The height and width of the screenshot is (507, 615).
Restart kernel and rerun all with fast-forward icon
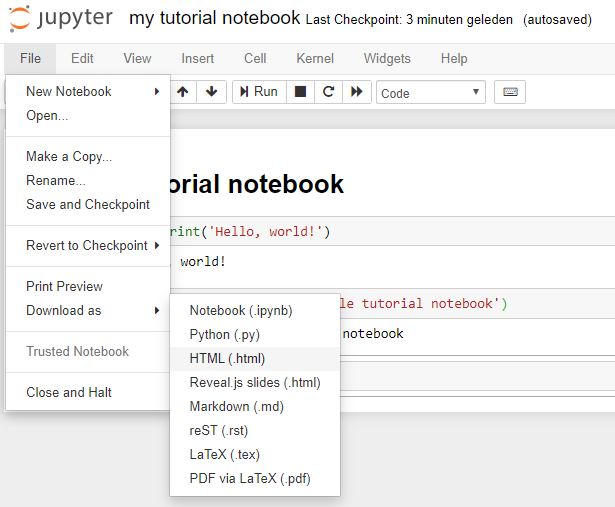tap(357, 92)
